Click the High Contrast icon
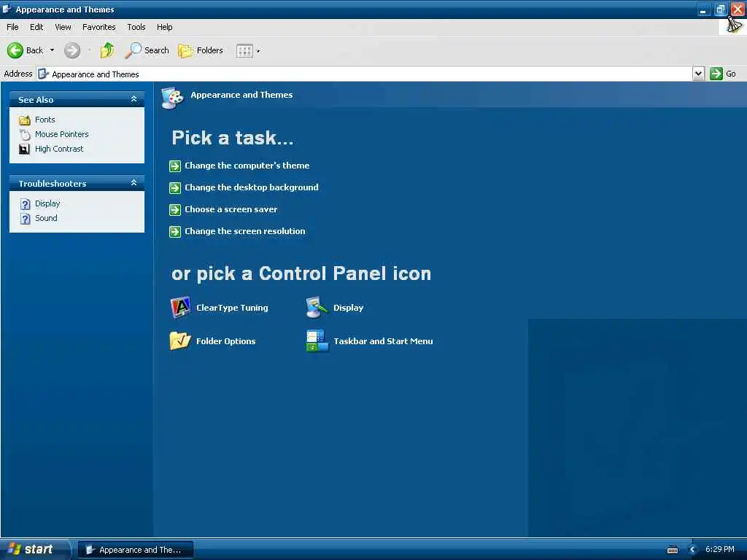The height and width of the screenshot is (560, 747). 24,149
